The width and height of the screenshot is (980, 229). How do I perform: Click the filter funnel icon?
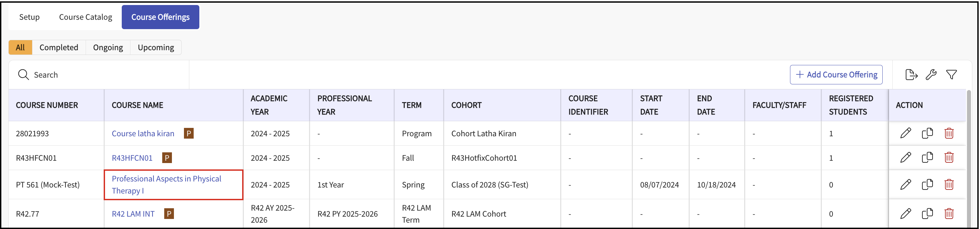951,75
